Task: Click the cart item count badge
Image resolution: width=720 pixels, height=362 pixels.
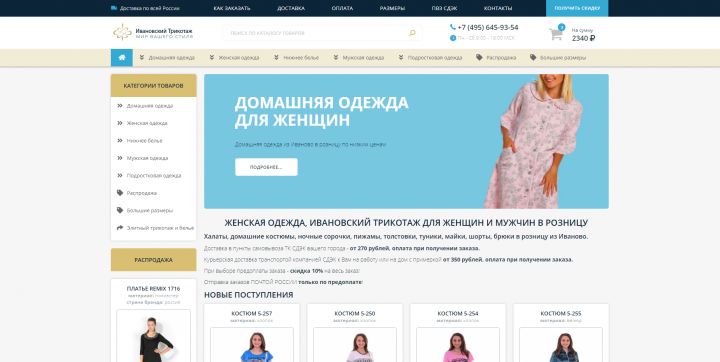Action: pos(562,27)
